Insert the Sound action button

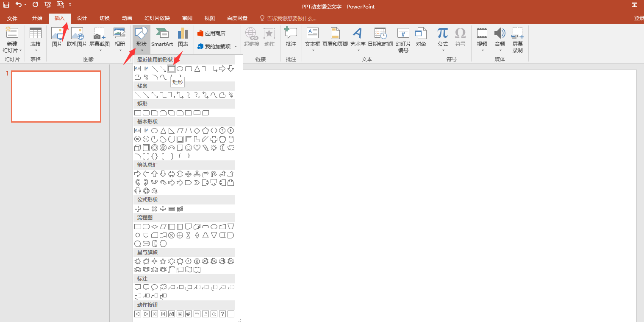pyautogui.click(x=214, y=314)
